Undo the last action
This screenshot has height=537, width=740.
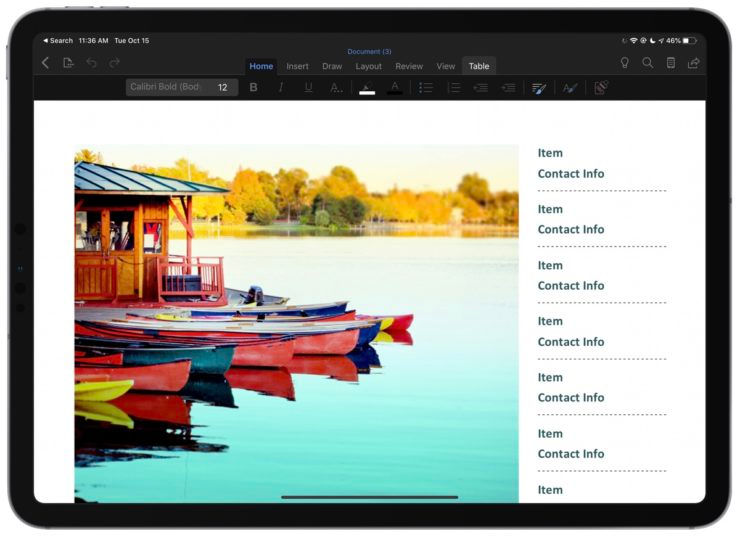92,63
